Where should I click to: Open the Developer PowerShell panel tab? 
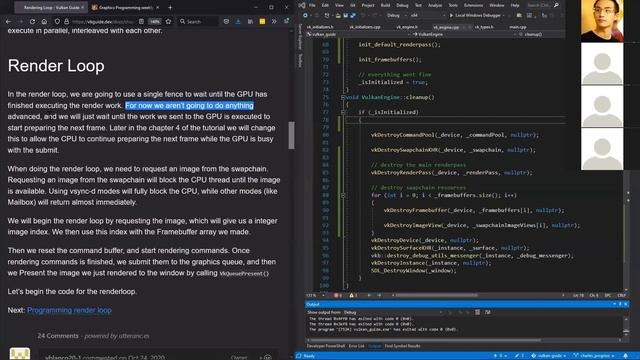[x=326, y=346]
